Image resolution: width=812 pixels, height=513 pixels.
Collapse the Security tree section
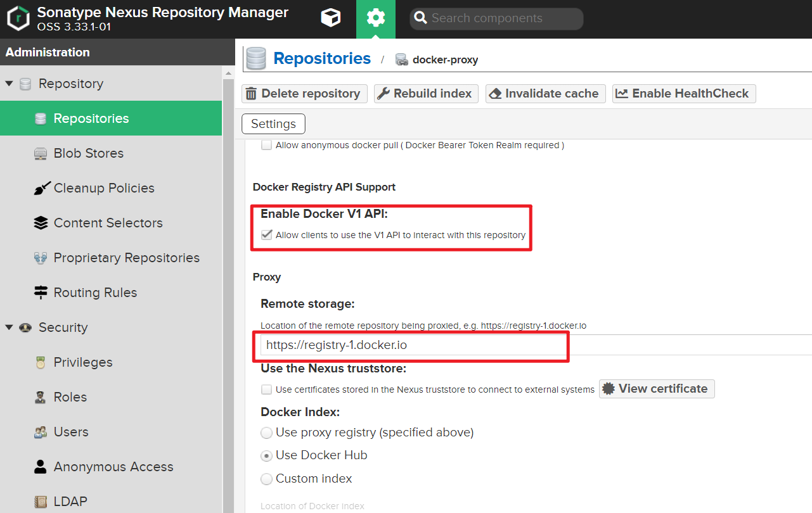pyautogui.click(x=9, y=327)
